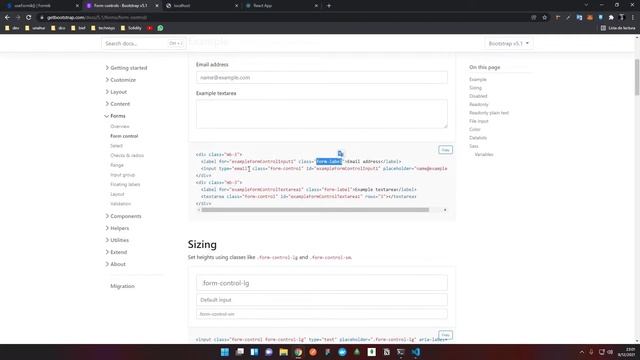Open the YouTube bookmark icon

pos(150,28)
